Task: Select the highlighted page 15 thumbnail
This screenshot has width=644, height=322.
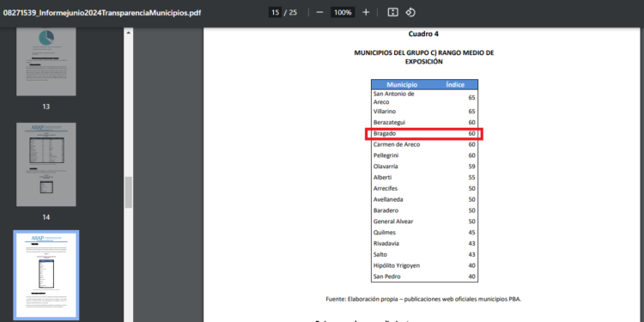Action: (x=46, y=275)
